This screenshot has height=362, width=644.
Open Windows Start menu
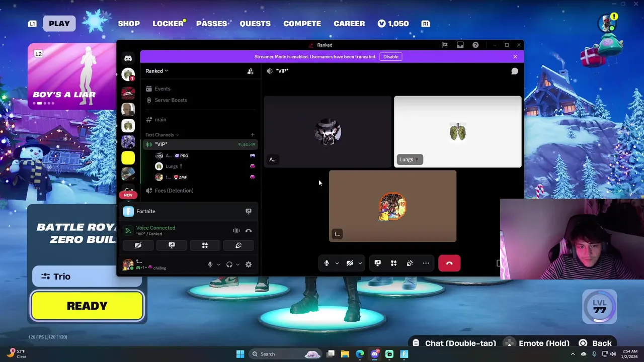pyautogui.click(x=240, y=354)
